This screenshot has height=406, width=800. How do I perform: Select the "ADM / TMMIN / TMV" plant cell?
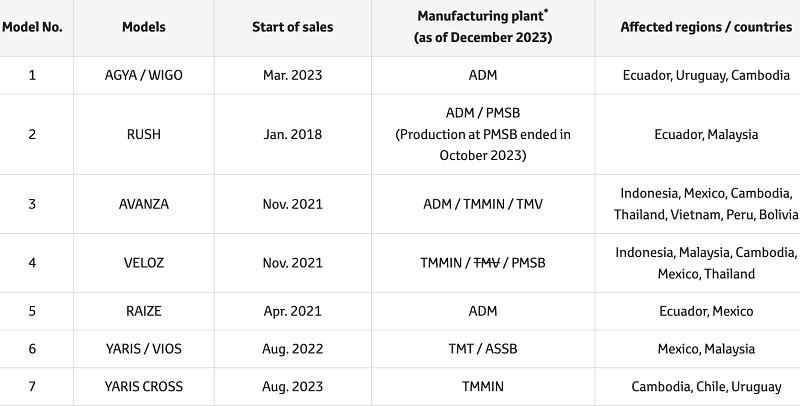[x=483, y=204]
